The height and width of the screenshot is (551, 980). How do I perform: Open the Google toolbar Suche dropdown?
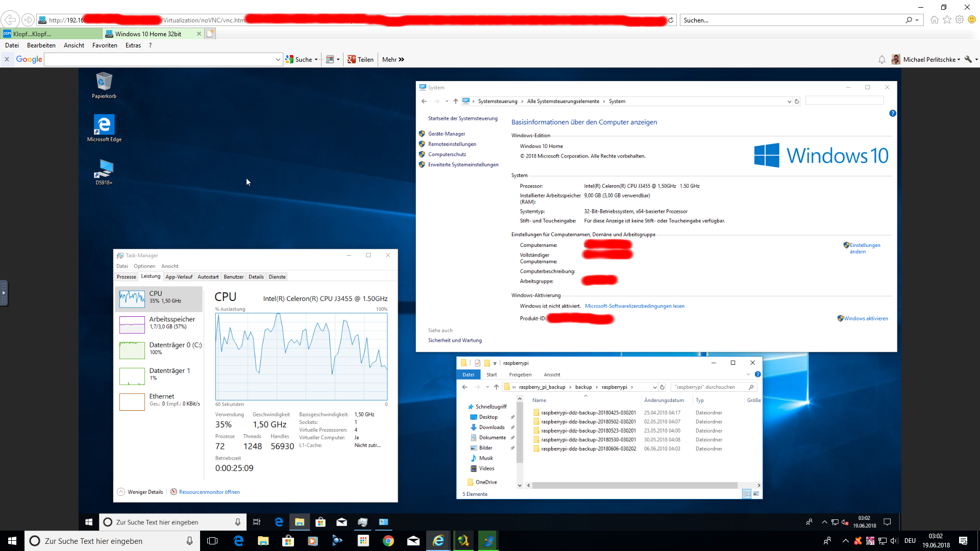[316, 60]
